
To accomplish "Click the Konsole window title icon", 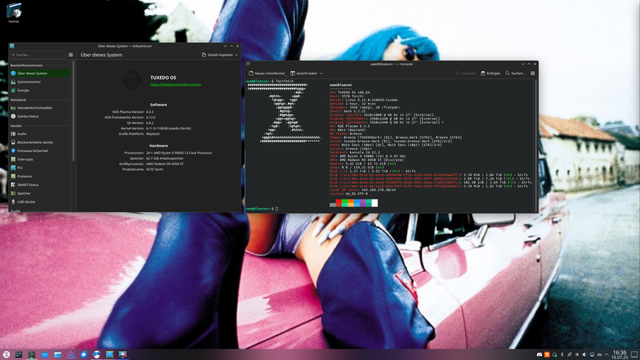I will click(x=248, y=64).
